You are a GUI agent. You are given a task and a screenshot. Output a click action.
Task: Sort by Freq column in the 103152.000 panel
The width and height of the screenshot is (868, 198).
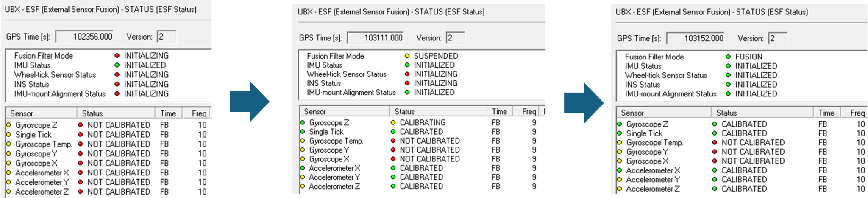[854, 113]
